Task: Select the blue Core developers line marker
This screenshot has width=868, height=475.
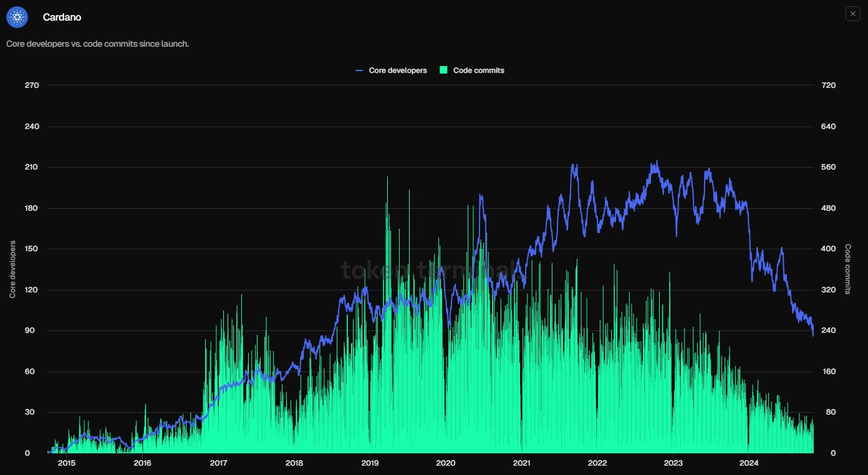Action: [x=360, y=70]
